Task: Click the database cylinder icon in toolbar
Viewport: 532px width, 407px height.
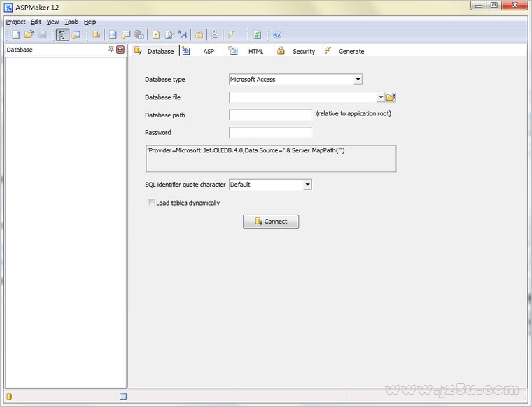Action: 97,34
